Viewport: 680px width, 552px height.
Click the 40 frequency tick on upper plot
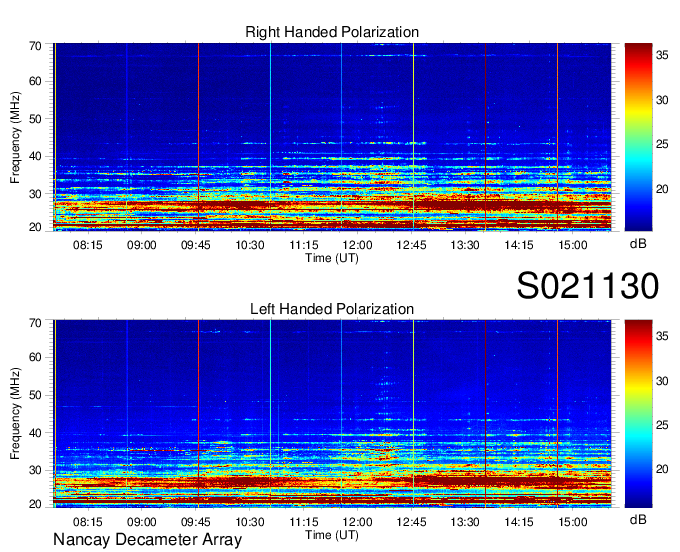[x=35, y=156]
